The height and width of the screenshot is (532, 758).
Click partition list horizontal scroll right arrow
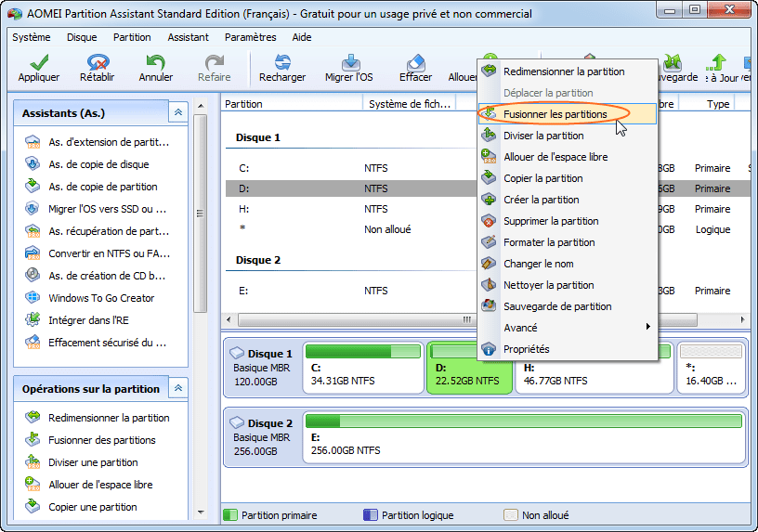point(742,319)
